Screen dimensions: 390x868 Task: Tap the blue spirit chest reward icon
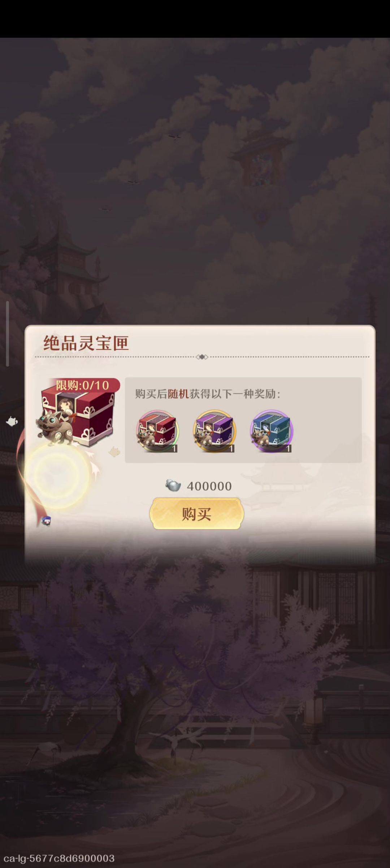[272, 431]
